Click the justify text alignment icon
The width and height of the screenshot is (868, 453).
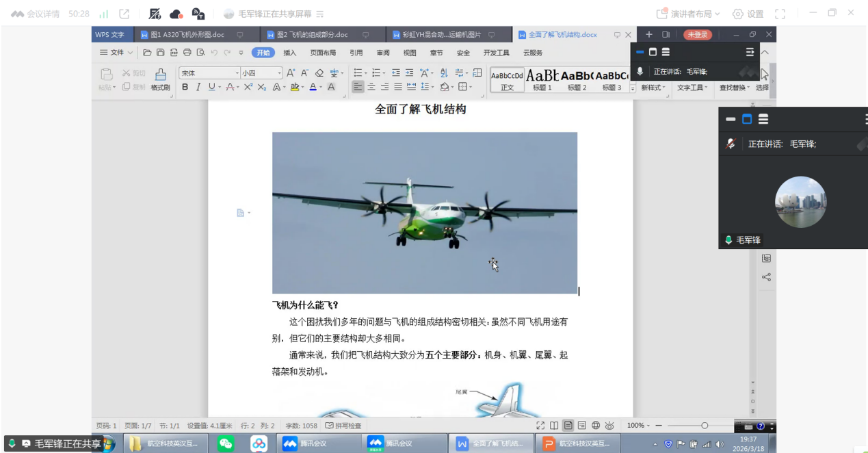click(397, 87)
